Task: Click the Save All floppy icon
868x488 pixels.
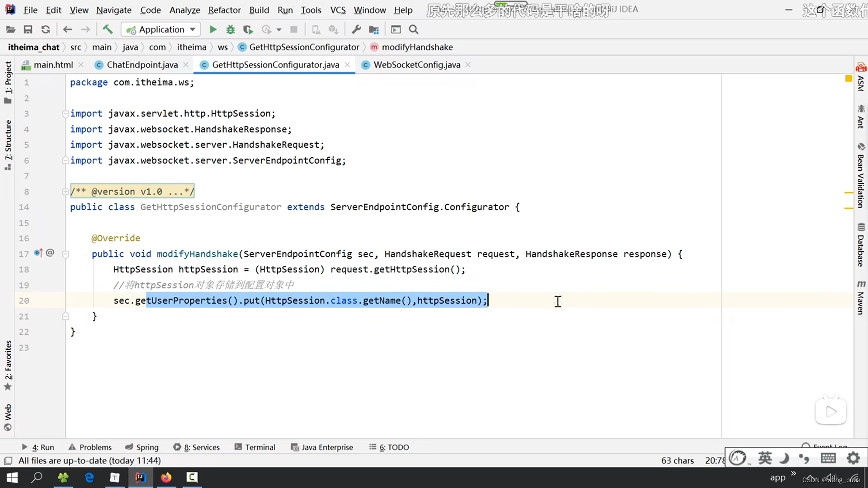Action: 28,30
